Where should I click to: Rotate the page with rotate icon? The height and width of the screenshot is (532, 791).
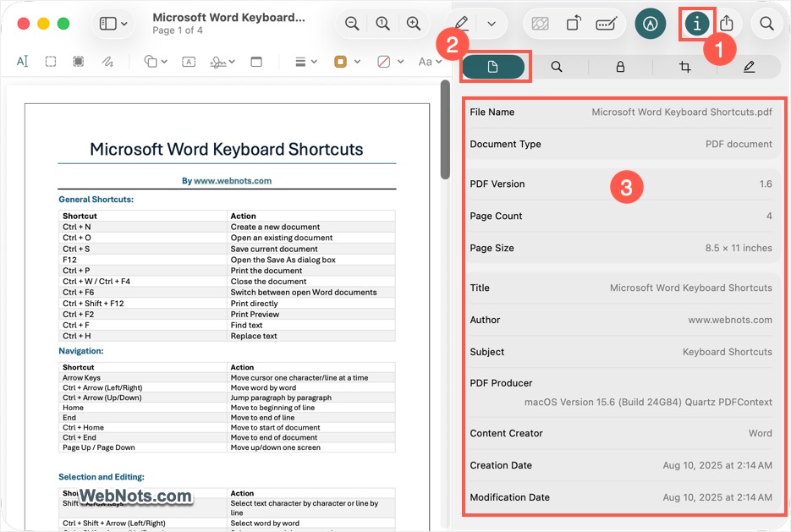(574, 24)
